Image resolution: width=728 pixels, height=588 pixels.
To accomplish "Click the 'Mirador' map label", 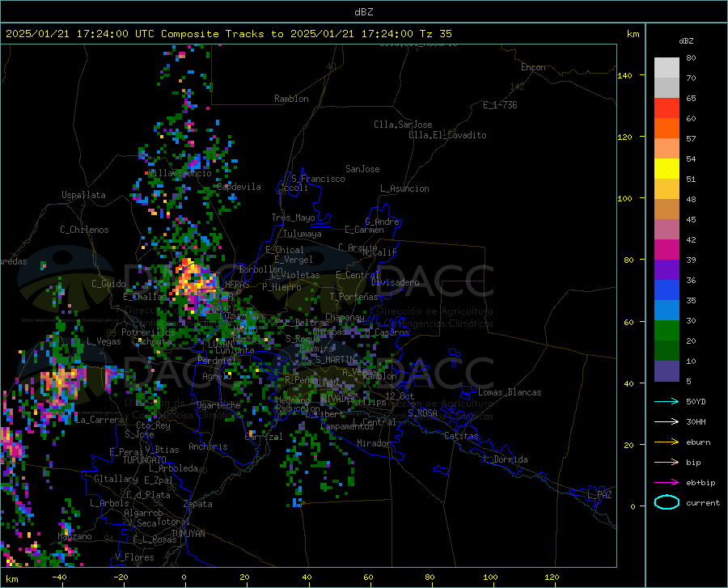I will (373, 443).
